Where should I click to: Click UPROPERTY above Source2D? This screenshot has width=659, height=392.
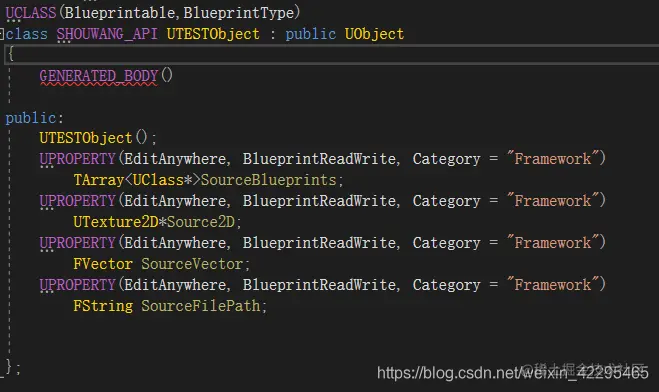(77, 201)
